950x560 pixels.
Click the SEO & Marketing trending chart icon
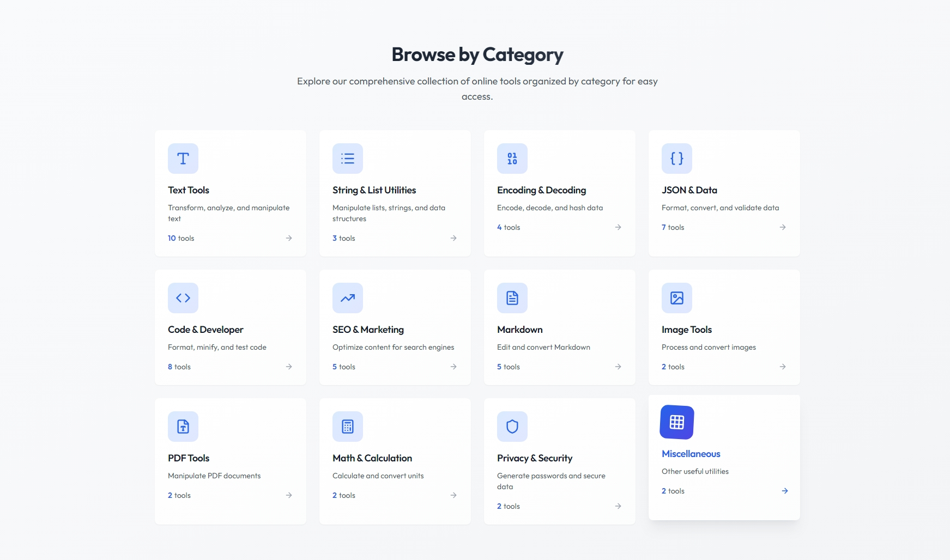click(347, 298)
